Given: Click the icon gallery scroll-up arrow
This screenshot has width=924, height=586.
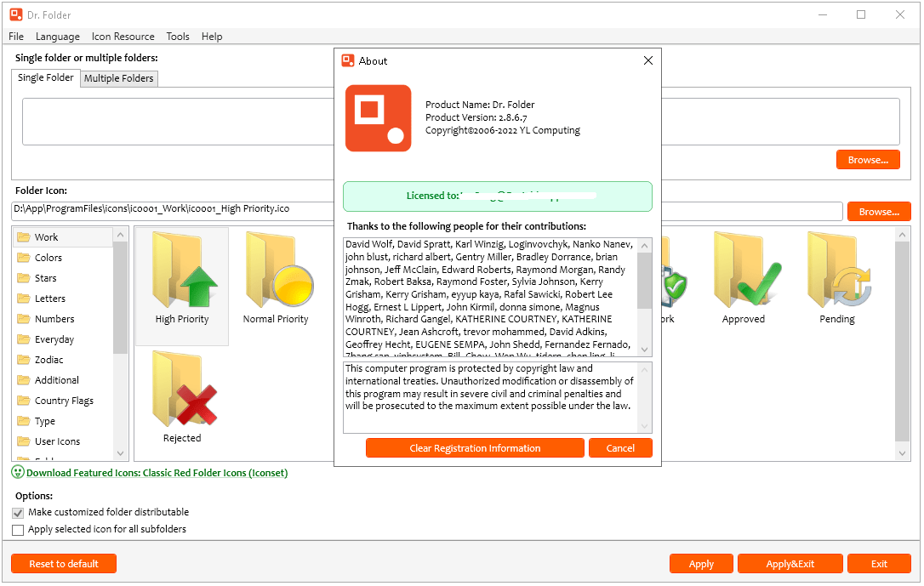Looking at the screenshot, I should (902, 235).
